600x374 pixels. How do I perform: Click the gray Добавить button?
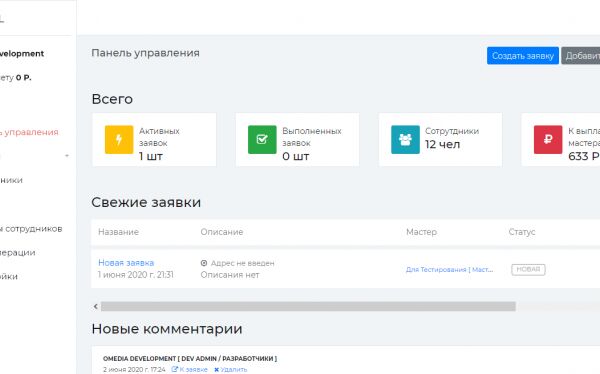click(581, 56)
